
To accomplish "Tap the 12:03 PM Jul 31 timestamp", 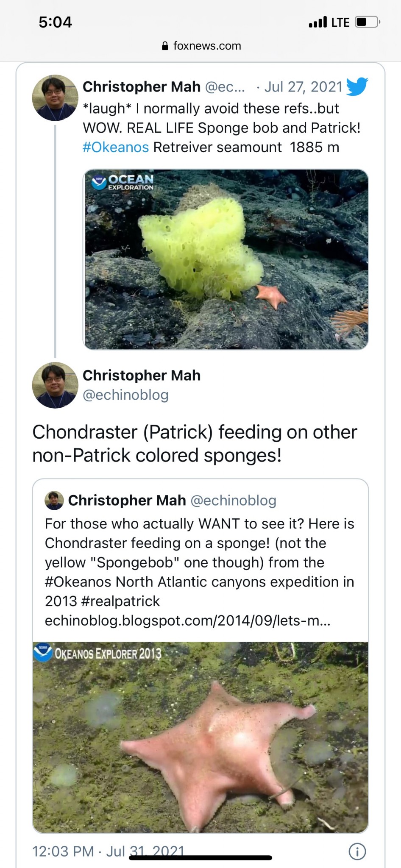I will pyautogui.click(x=108, y=851).
